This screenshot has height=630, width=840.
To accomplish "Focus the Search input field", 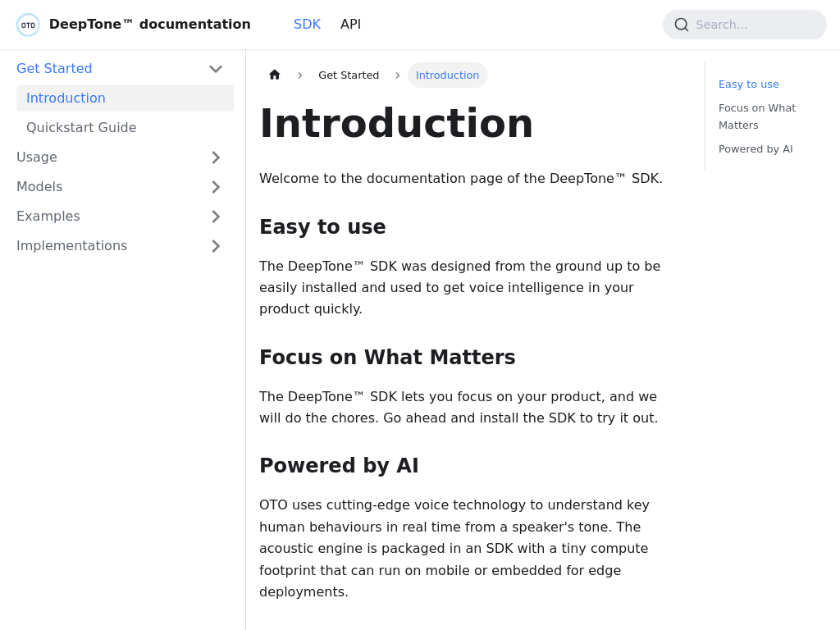I will click(x=755, y=25).
